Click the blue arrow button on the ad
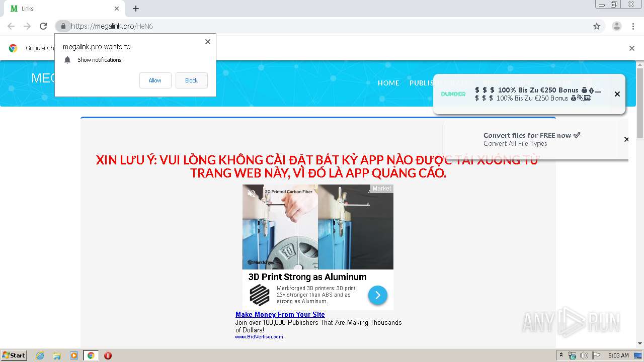This screenshot has height=362, width=644. coord(378,295)
